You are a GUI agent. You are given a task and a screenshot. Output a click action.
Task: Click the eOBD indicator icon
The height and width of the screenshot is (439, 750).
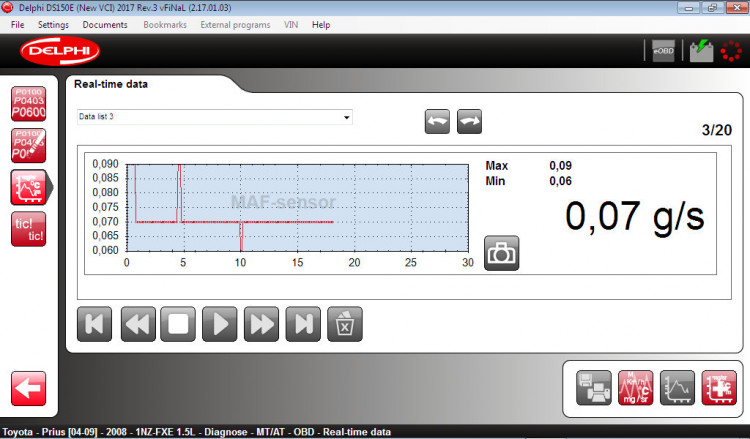point(663,52)
